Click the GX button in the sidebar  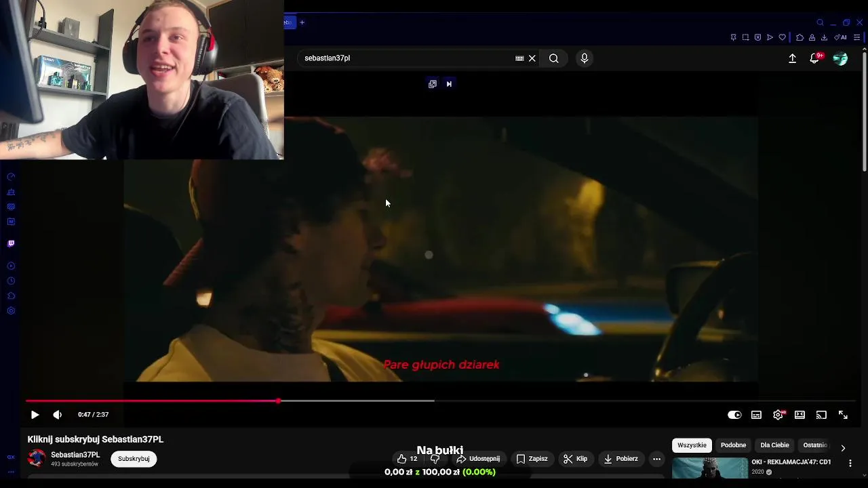[11, 457]
